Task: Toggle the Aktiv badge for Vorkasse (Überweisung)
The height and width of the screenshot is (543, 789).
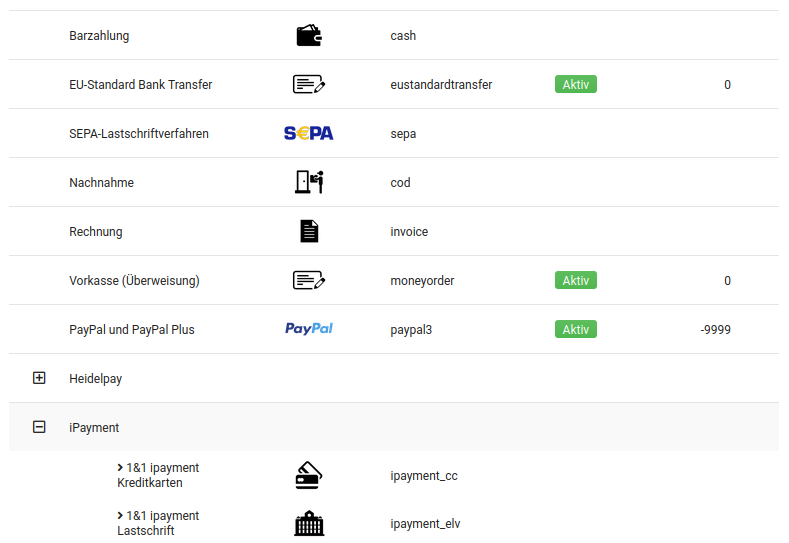Action: point(575,281)
